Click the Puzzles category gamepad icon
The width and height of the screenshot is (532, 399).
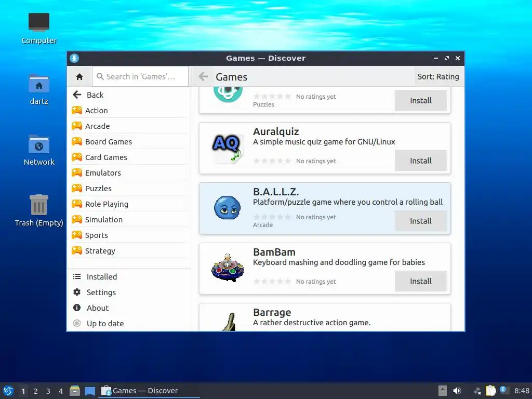[x=77, y=188]
